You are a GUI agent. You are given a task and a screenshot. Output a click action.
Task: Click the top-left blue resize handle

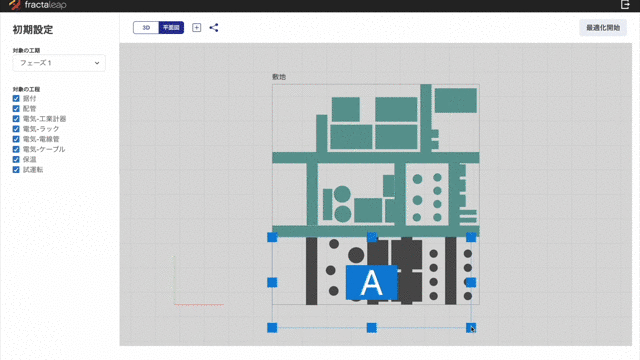pyautogui.click(x=272, y=237)
